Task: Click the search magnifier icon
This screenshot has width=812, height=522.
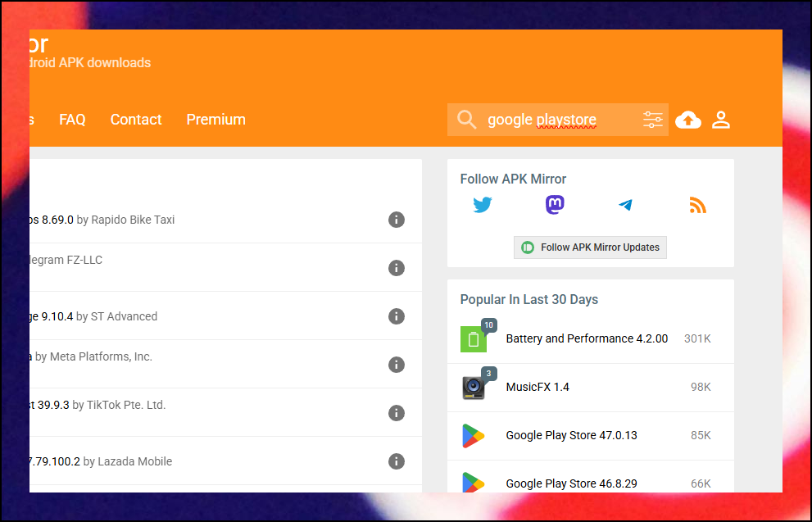Action: (x=466, y=120)
